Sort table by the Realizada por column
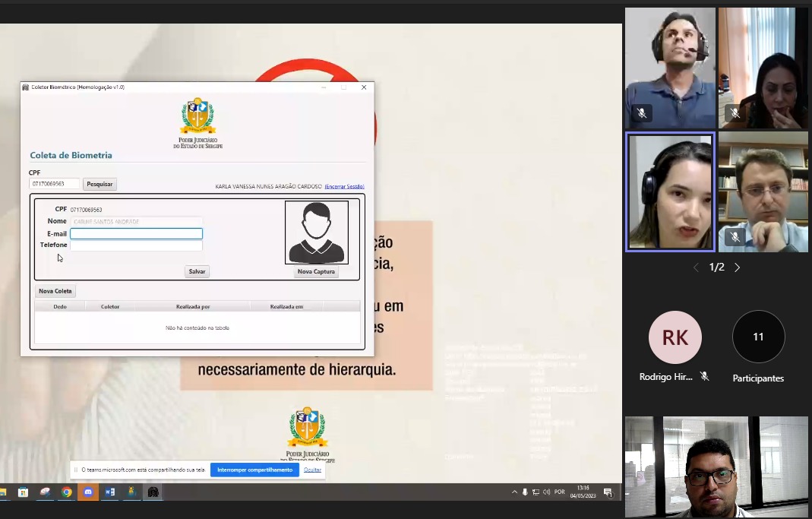This screenshot has height=519, width=812. [x=193, y=306]
